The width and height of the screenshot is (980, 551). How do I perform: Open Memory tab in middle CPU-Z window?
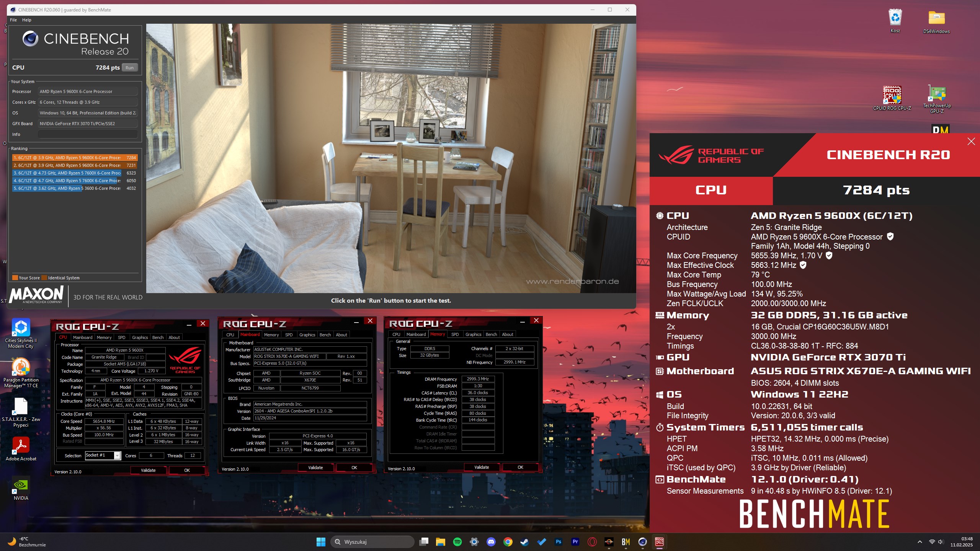(271, 335)
